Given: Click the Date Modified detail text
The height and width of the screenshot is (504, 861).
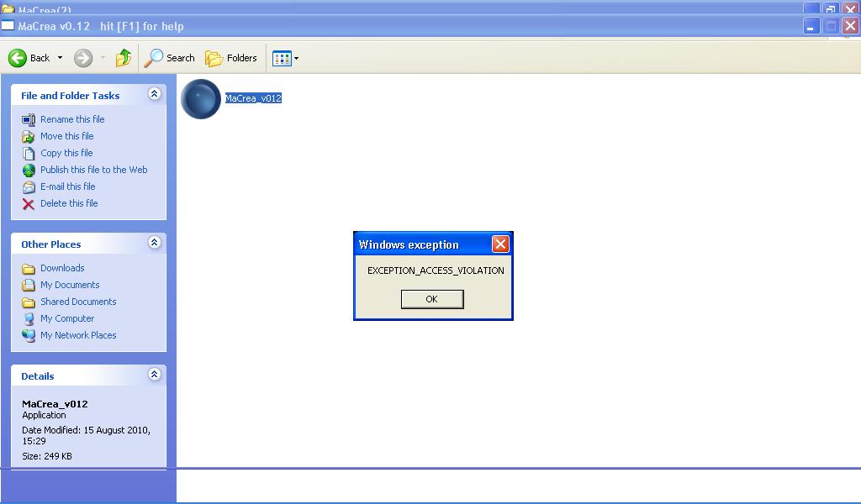Looking at the screenshot, I should pyautogui.click(x=87, y=435).
